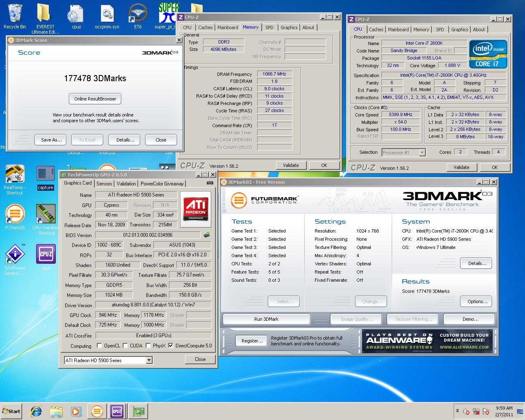Launch the SiSoftware Sandra desktop icon
This screenshot has height=420, width=525.
[x=15, y=260]
